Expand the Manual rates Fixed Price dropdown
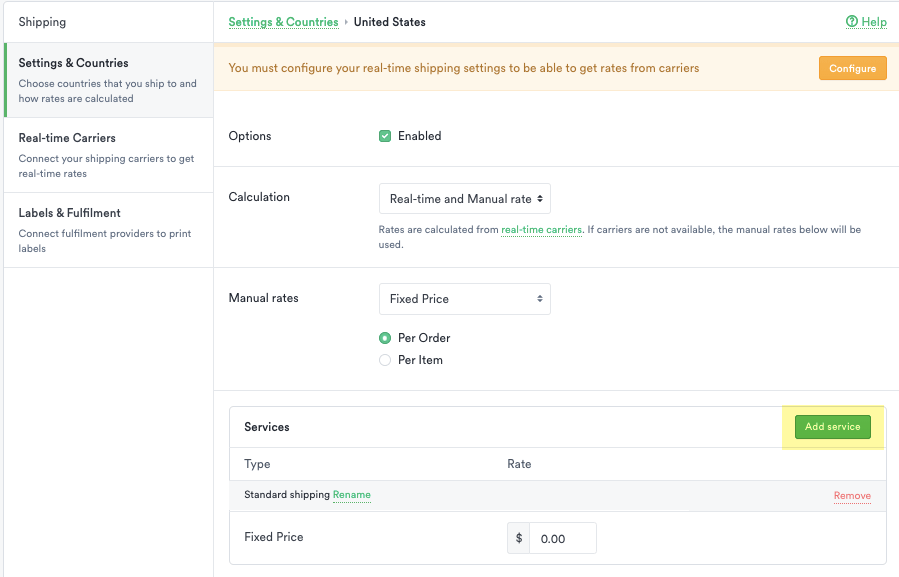 coord(465,299)
